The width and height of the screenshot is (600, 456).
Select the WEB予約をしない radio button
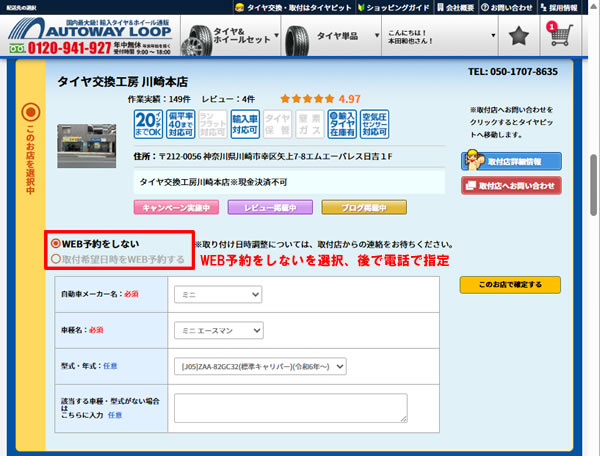tap(56, 243)
